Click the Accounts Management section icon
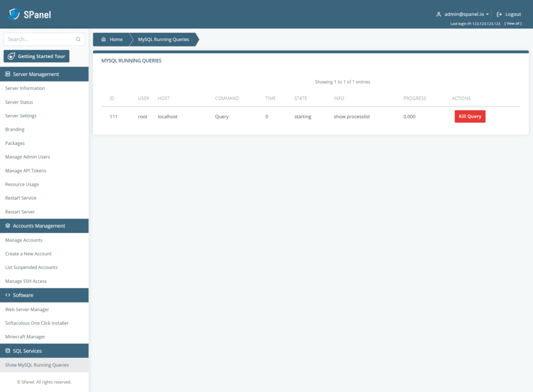Screen dimensions: 533x392 7,226
